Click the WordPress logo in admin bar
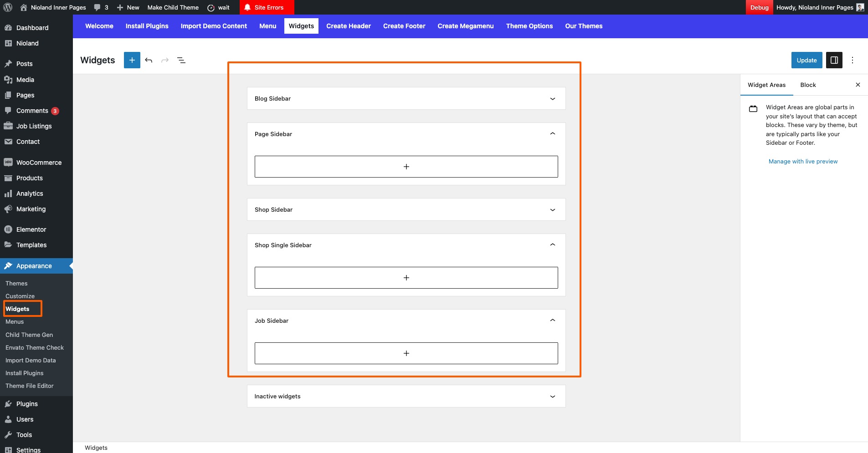The width and height of the screenshot is (868, 453). 8,7
